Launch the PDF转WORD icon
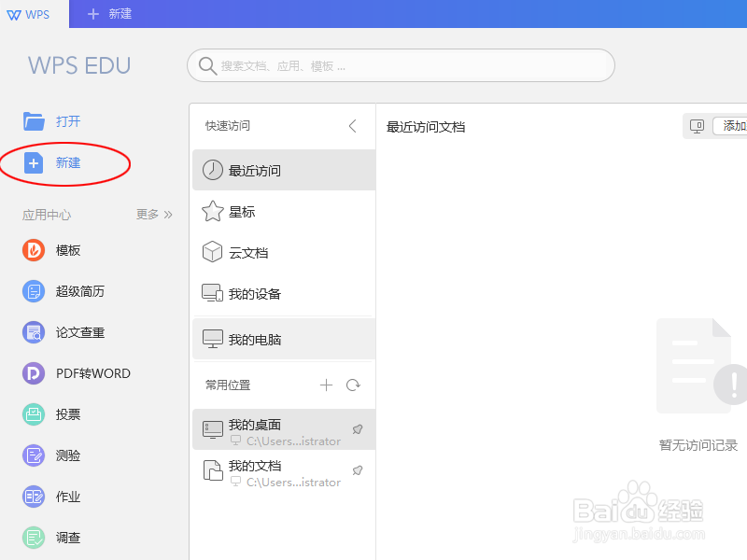 pyautogui.click(x=34, y=373)
